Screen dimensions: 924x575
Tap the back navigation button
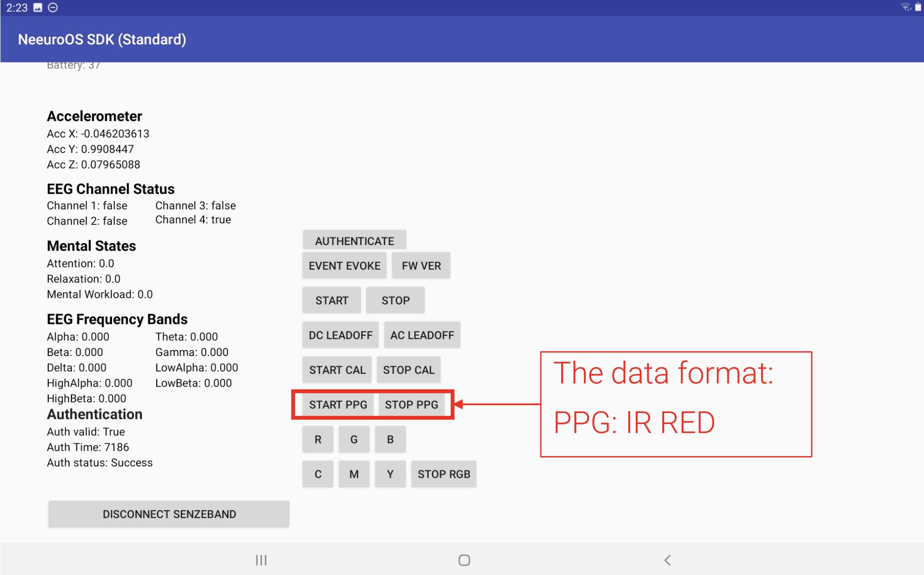667,560
